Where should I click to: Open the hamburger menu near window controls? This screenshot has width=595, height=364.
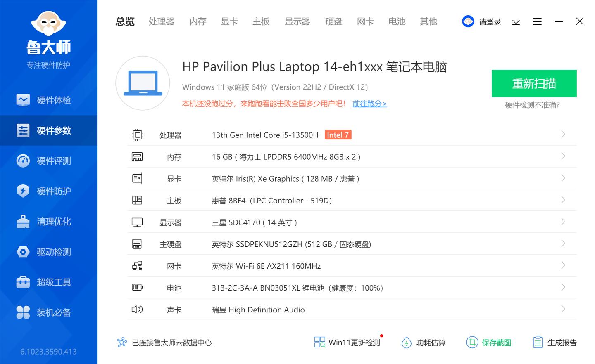537,21
